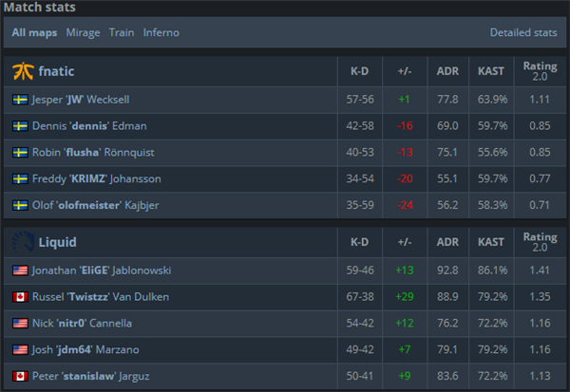Switch to the Mirage map tab
The height and width of the screenshot is (392, 570).
(83, 32)
